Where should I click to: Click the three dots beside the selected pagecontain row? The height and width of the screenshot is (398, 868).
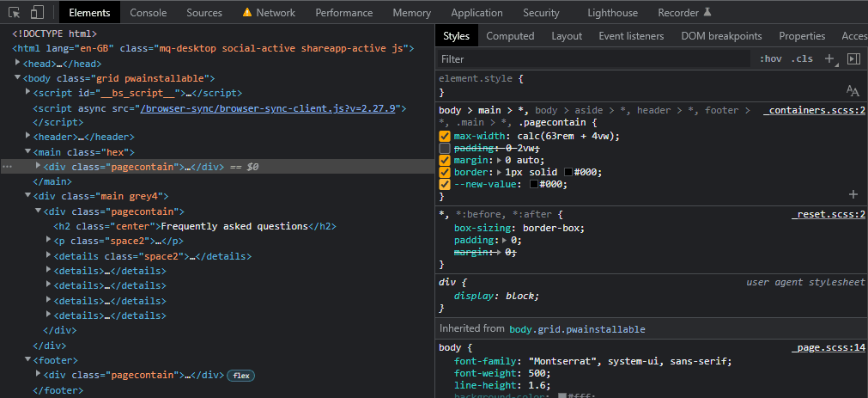pos(7,166)
